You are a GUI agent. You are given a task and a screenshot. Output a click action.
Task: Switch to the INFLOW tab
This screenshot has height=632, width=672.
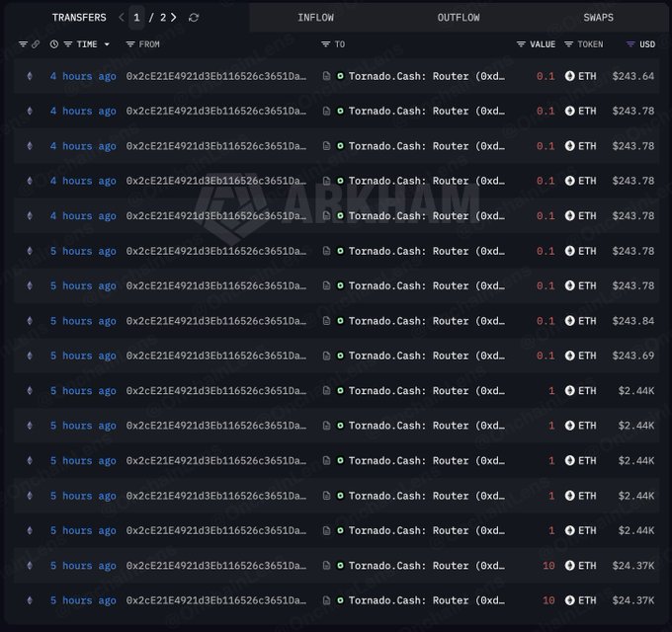[315, 18]
